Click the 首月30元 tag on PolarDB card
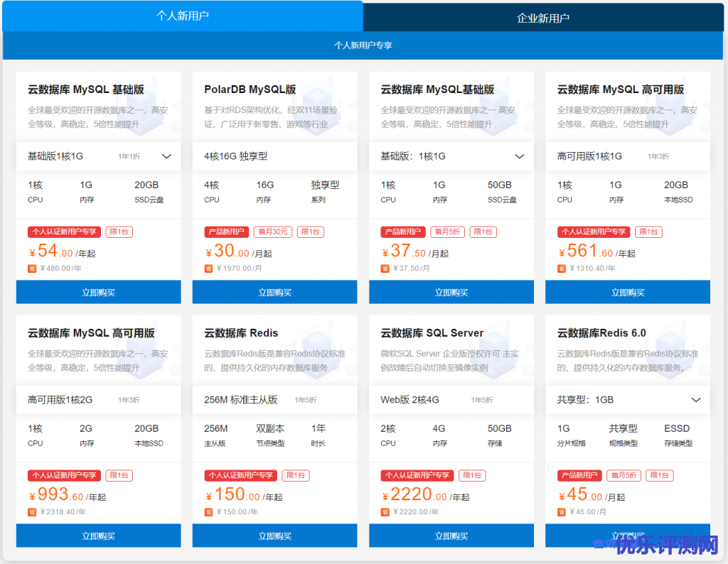 click(x=273, y=232)
